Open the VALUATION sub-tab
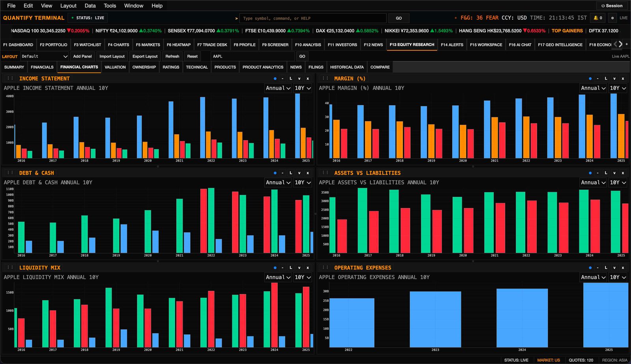Screen dimensions: 631x364 point(115,67)
